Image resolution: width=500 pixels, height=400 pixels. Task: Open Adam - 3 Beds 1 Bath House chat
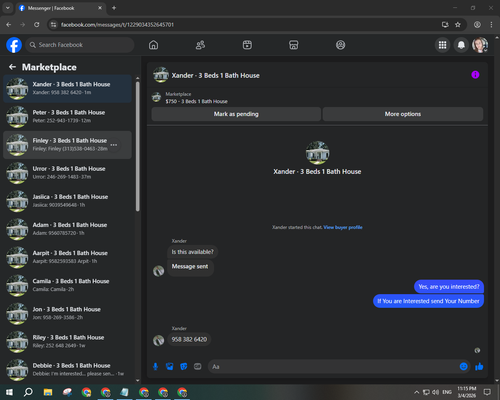(67, 229)
